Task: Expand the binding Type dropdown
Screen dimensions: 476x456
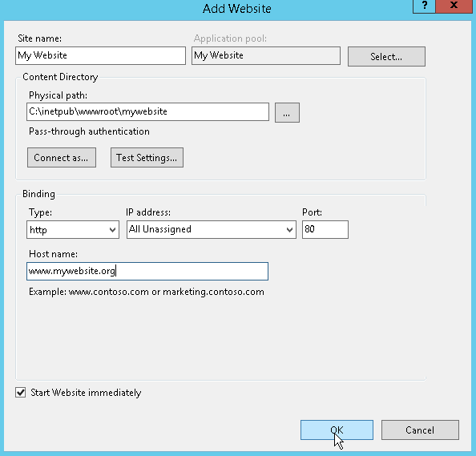Action: 73,229
